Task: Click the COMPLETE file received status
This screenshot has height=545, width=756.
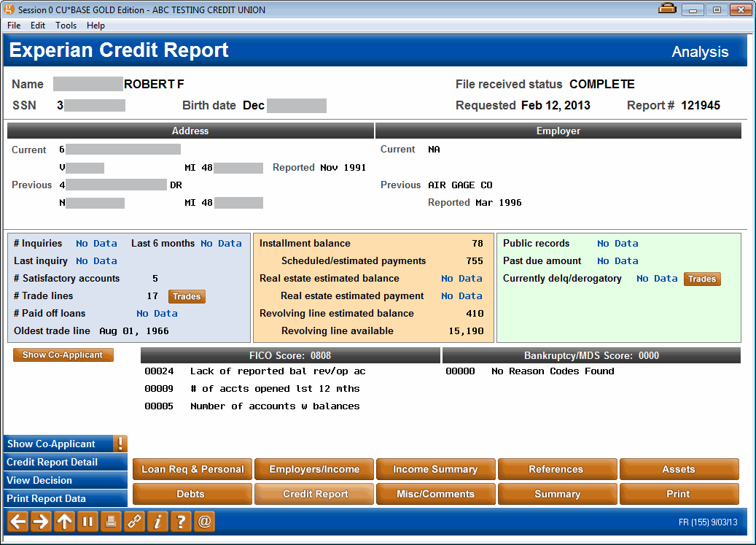Action: [601, 84]
